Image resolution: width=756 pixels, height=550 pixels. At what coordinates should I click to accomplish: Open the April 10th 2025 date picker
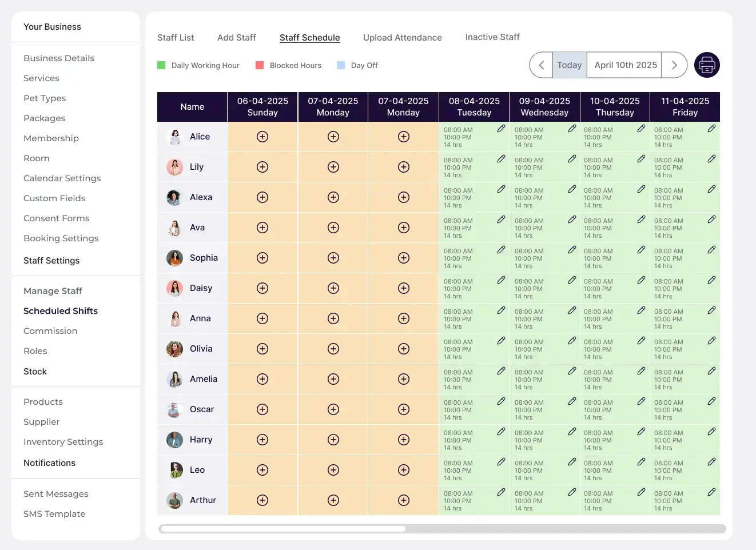pyautogui.click(x=625, y=65)
